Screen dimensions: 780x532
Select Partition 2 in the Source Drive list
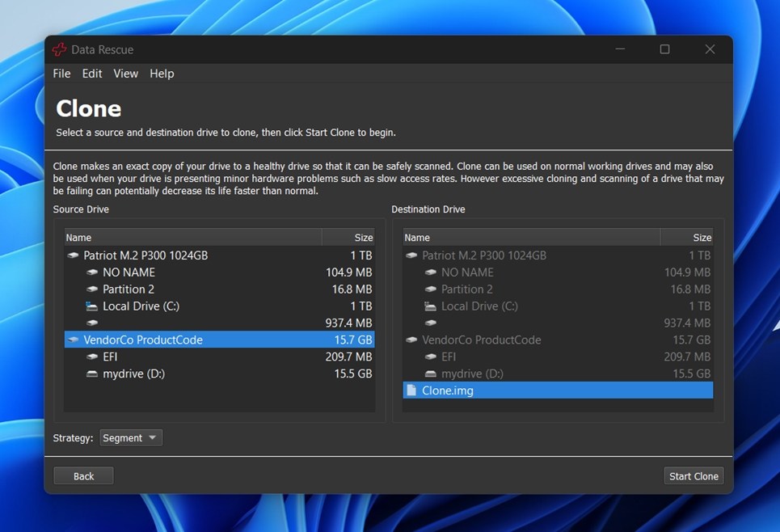coord(129,289)
